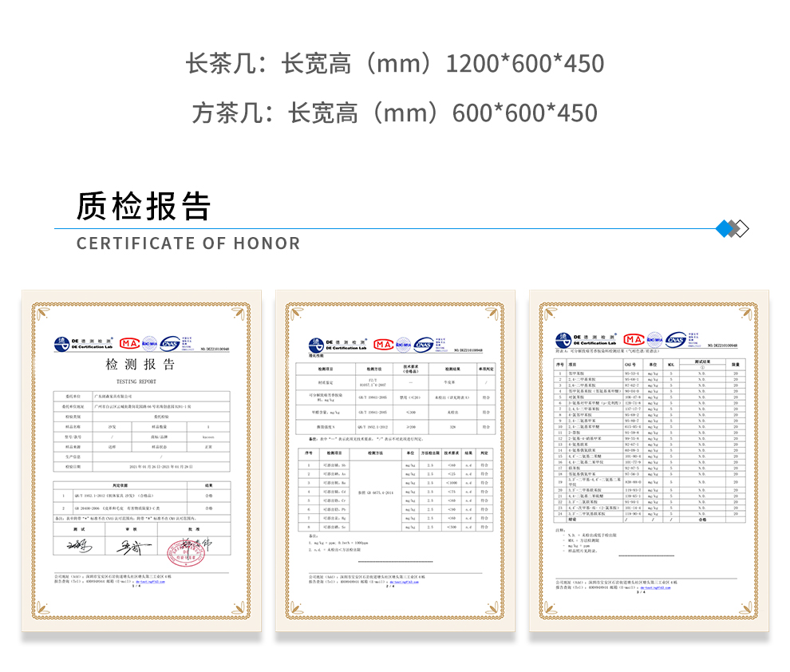Click the red MA mark on third certificate
Image resolution: width=790 pixels, height=672 pixels.
tap(634, 338)
